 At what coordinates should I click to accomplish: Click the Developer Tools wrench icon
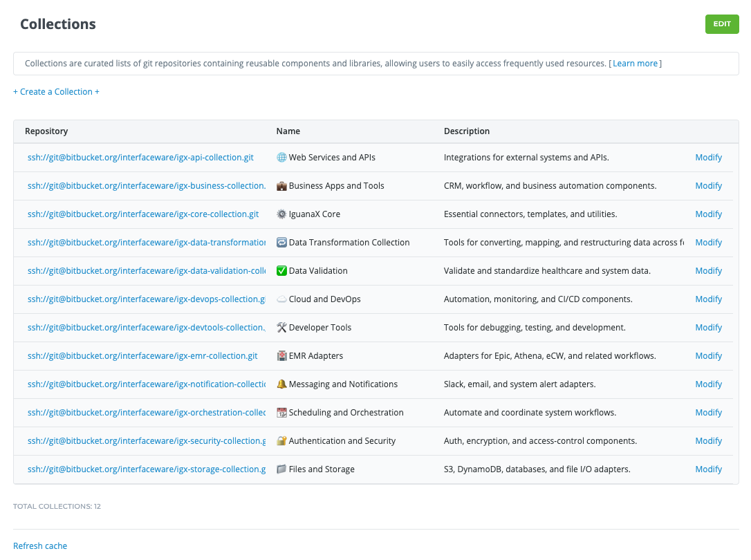tap(281, 328)
